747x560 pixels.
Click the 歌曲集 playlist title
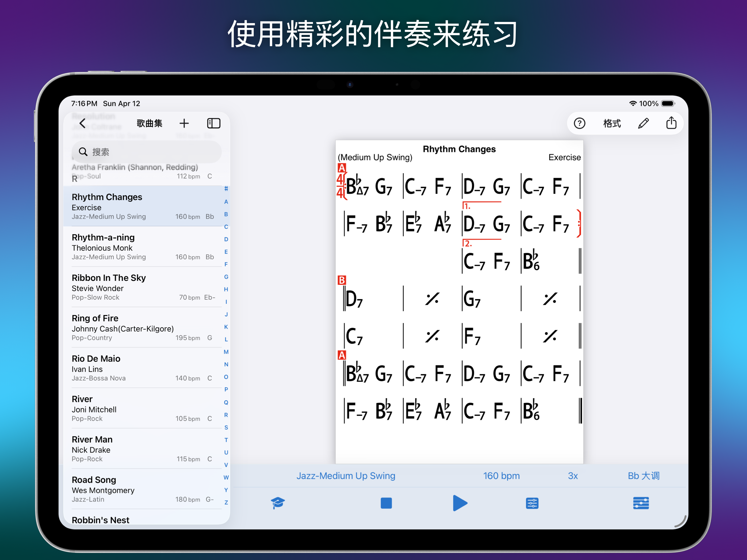coord(149,123)
